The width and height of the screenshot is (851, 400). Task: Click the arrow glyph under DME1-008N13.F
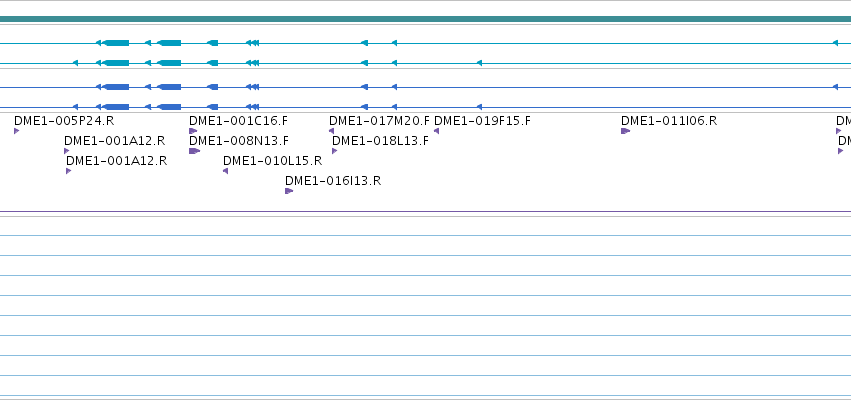point(194,151)
